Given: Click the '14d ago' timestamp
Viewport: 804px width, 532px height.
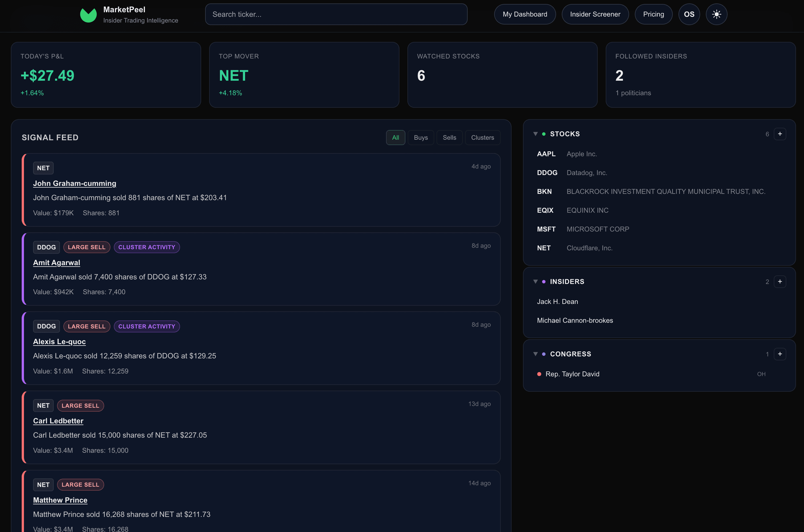Looking at the screenshot, I should pyautogui.click(x=479, y=483).
